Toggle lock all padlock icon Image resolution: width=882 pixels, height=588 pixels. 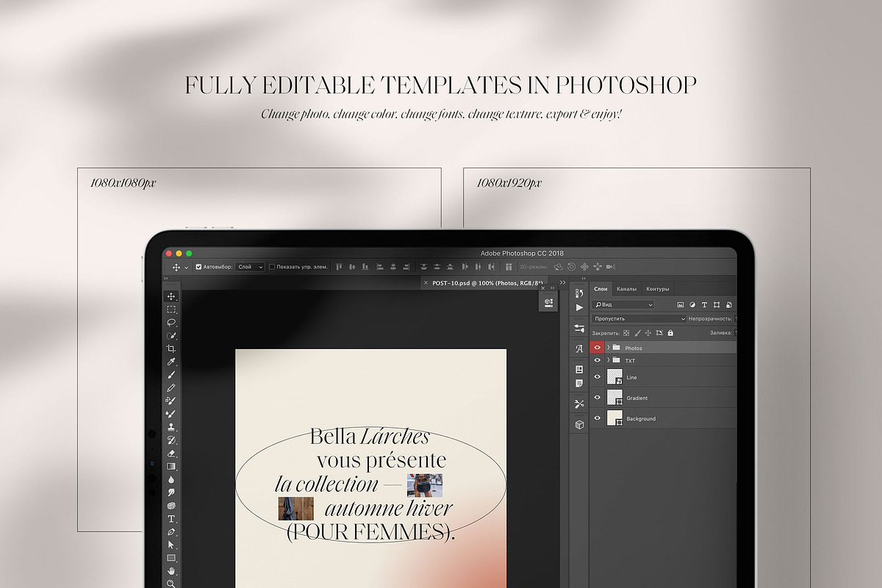[670, 333]
